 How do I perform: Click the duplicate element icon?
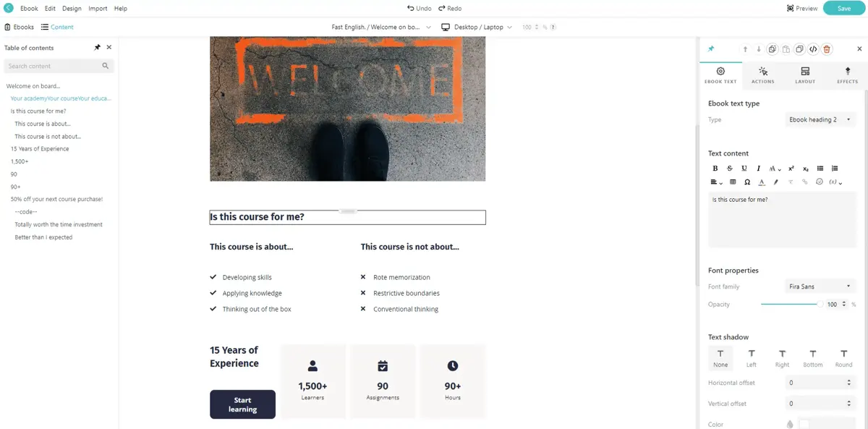tap(799, 49)
